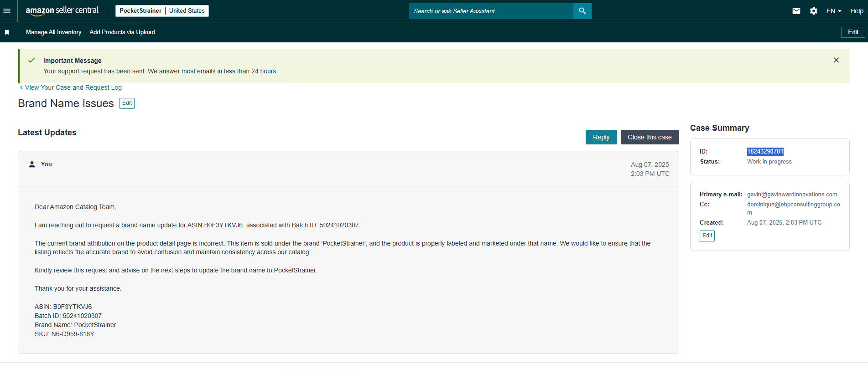Click the Reply button
The width and height of the screenshot is (868, 369).
pos(601,137)
